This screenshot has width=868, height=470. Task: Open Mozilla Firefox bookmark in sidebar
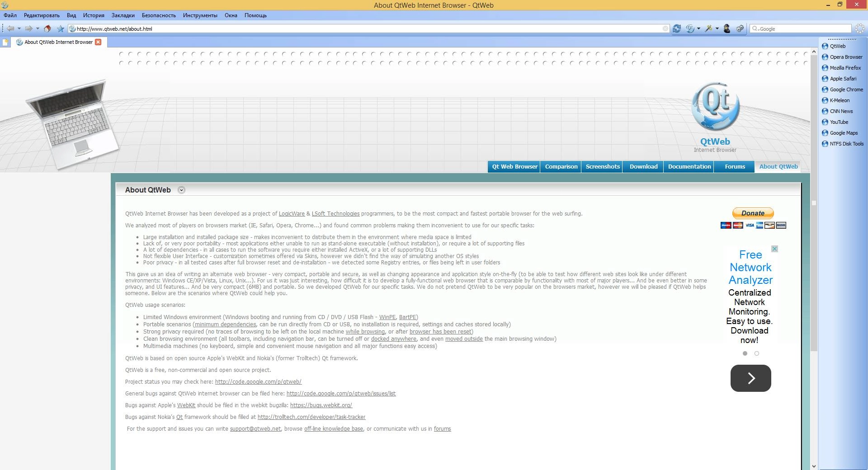[x=841, y=68]
